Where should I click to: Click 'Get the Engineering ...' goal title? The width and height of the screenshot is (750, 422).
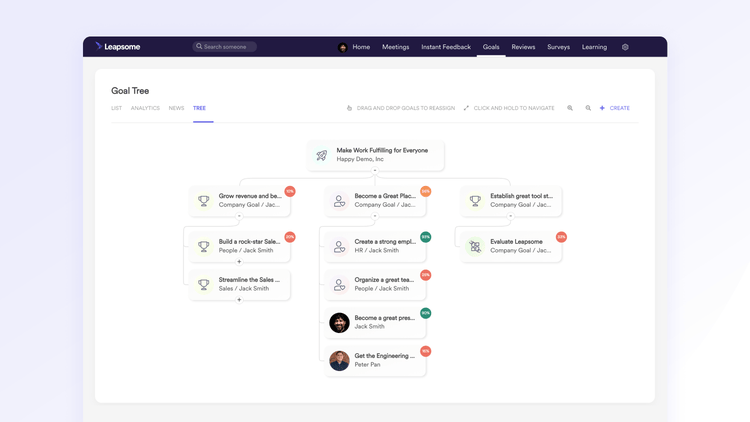tap(385, 355)
